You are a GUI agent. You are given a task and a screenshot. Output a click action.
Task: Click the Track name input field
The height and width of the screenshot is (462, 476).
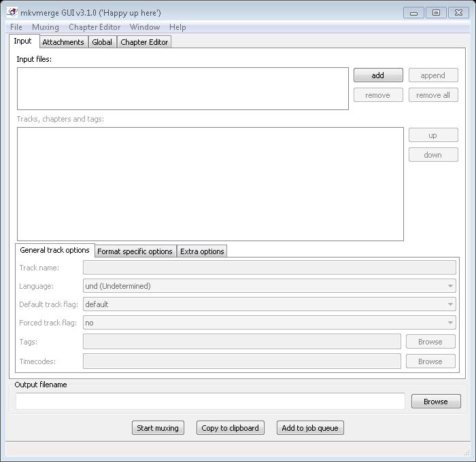[269, 268]
